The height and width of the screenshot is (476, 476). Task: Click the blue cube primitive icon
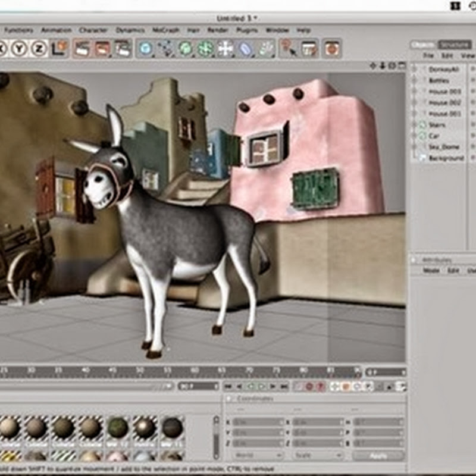pos(146,48)
